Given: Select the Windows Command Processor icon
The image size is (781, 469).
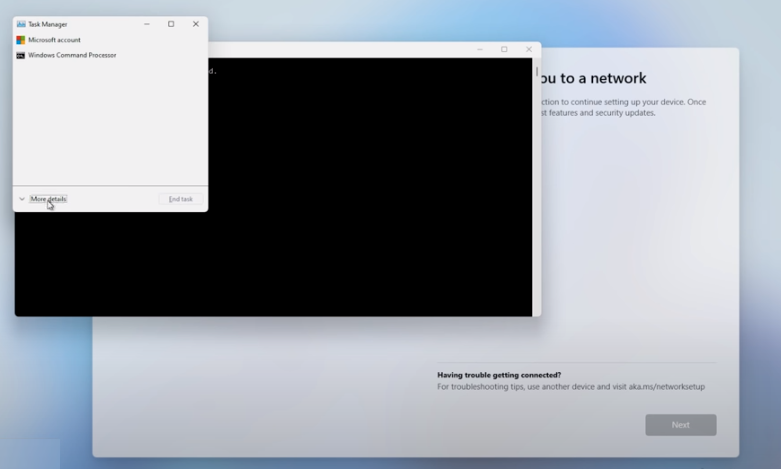Looking at the screenshot, I should (20, 55).
